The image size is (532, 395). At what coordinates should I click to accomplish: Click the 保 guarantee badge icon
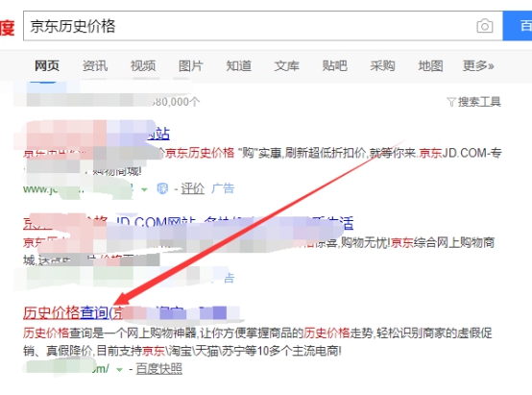point(162,188)
